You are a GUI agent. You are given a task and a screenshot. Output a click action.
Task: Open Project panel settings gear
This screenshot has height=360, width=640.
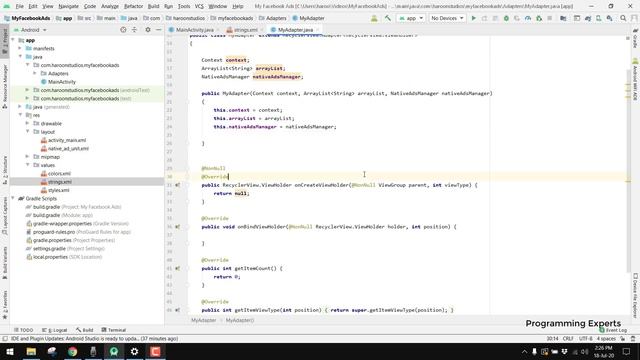tap(148, 30)
